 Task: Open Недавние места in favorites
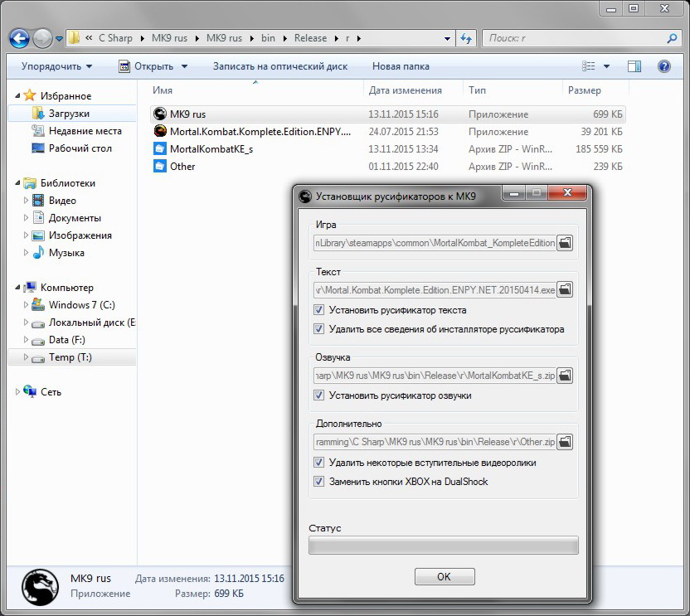point(85,131)
